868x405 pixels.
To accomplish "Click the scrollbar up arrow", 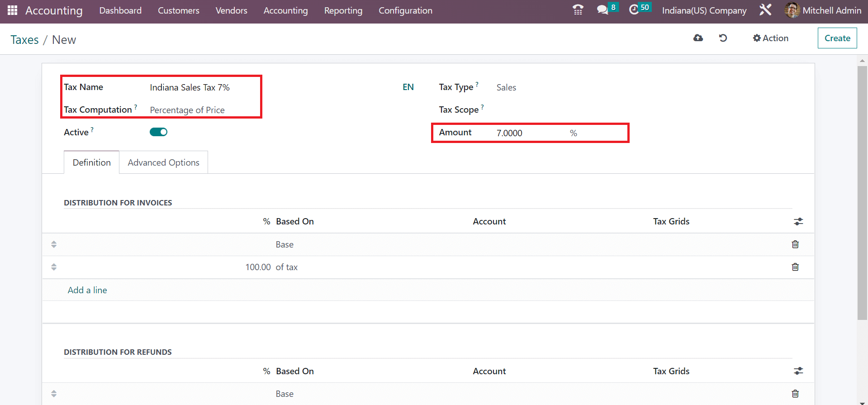I will 862,60.
